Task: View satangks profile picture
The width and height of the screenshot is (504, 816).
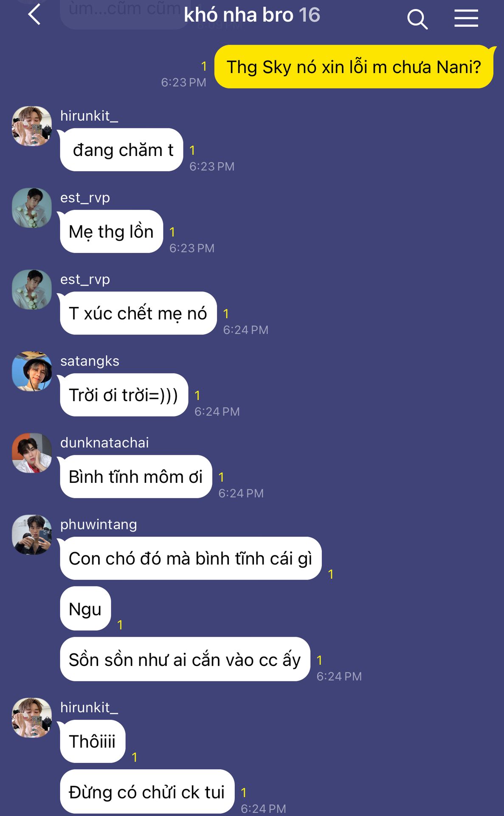Action: point(32,371)
